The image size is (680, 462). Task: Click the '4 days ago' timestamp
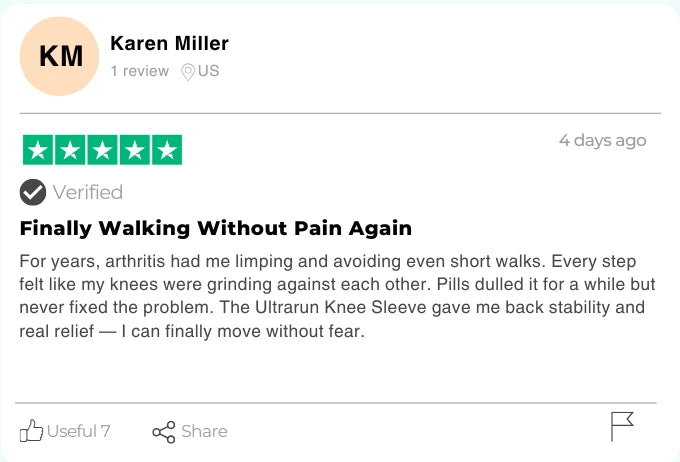(x=602, y=140)
